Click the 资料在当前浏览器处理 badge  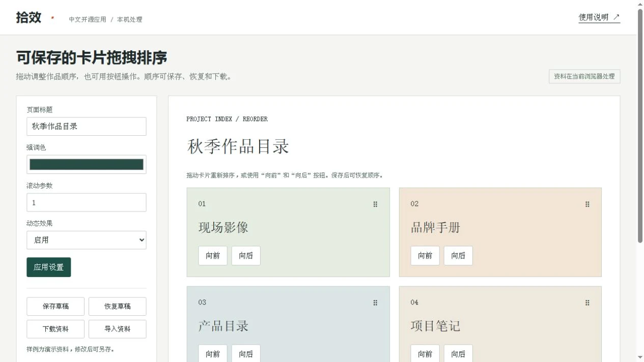click(x=584, y=76)
